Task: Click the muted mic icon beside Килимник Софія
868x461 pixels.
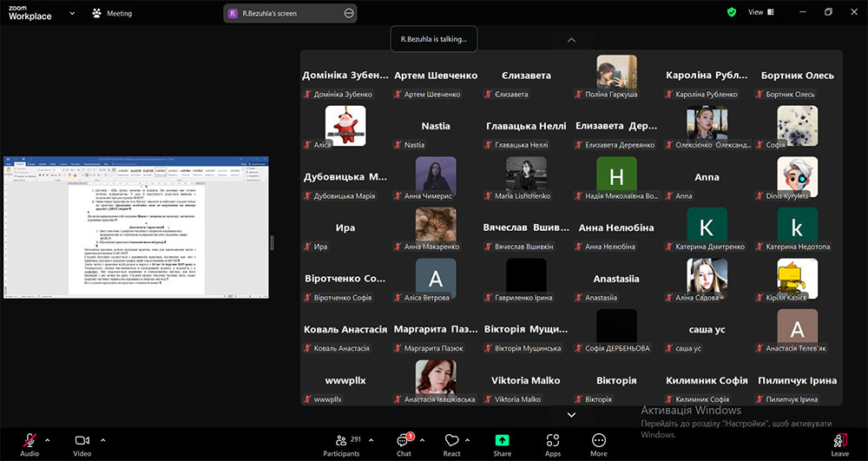Action: click(669, 399)
